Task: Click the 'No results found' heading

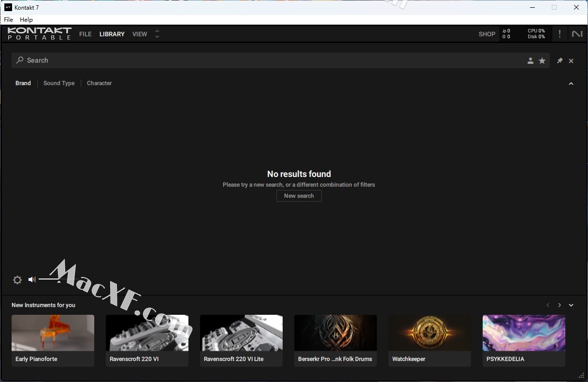Action: (x=299, y=174)
